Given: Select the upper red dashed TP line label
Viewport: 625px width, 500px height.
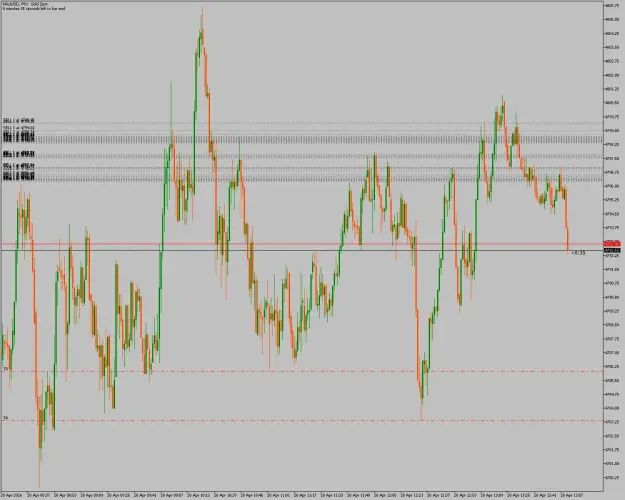Looking at the screenshot, I should pyautogui.click(x=6, y=369).
